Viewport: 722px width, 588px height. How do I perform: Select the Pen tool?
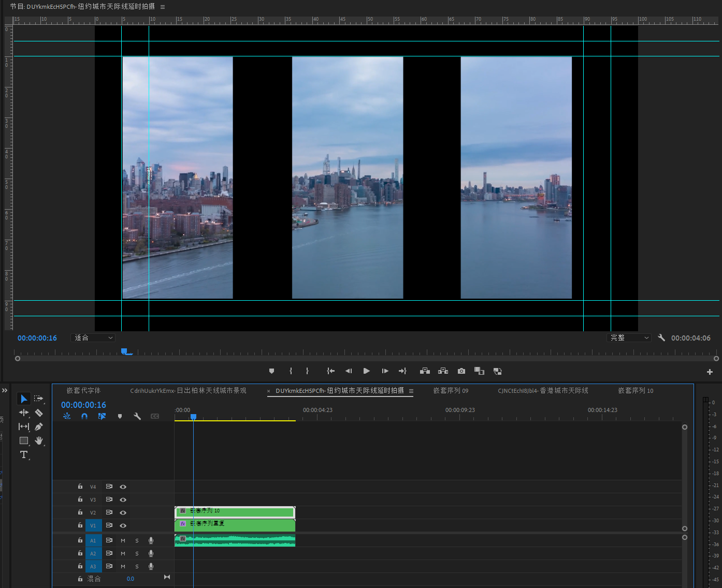point(39,427)
